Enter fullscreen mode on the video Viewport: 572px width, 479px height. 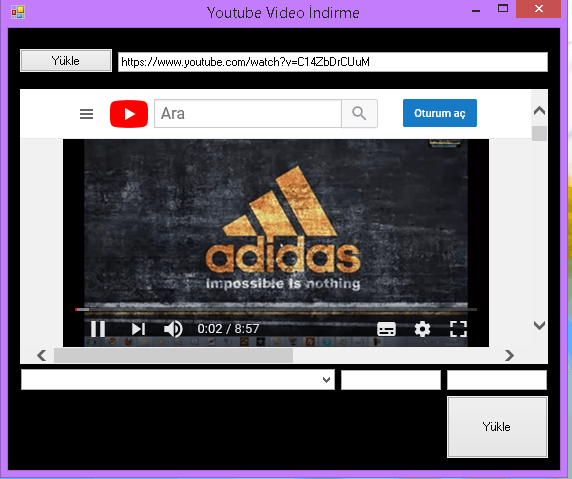[458, 329]
